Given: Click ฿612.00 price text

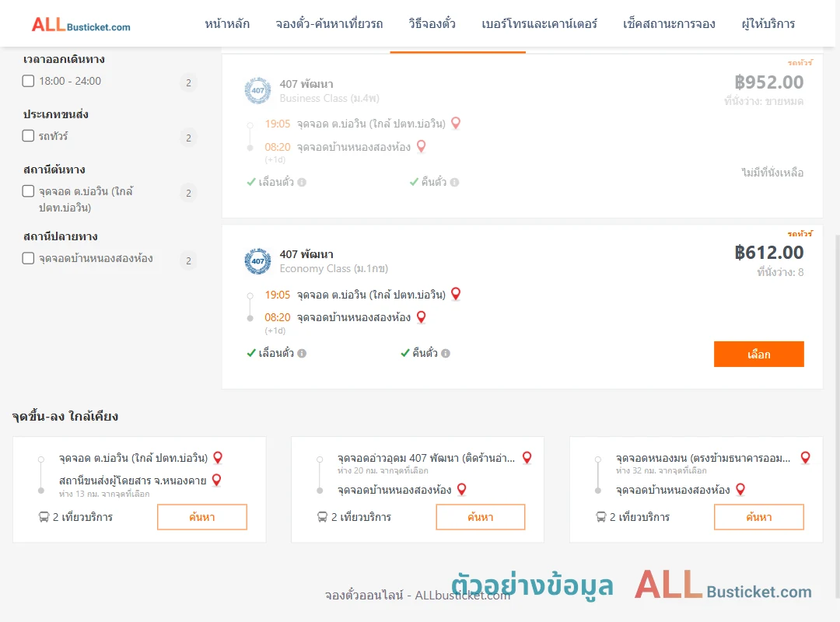Looking at the screenshot, I should [x=768, y=253].
